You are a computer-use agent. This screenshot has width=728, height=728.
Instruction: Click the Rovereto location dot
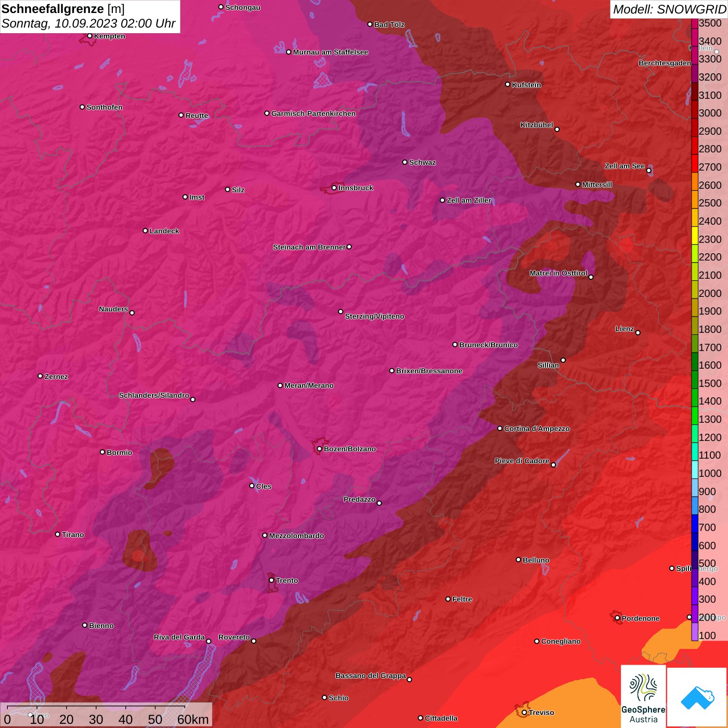point(254,641)
